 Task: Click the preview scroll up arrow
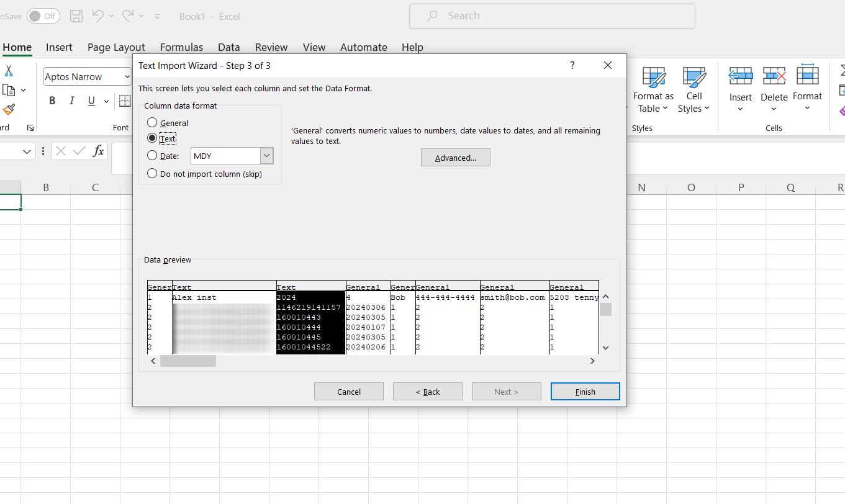606,297
